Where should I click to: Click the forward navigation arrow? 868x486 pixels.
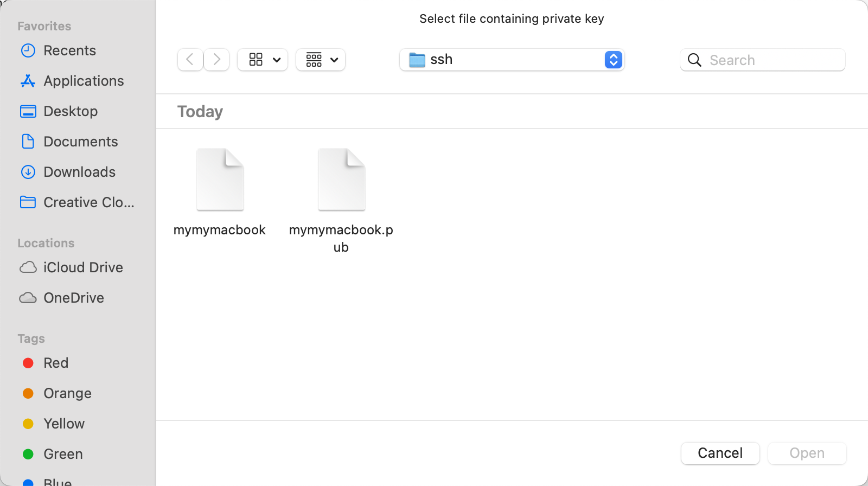click(x=216, y=60)
